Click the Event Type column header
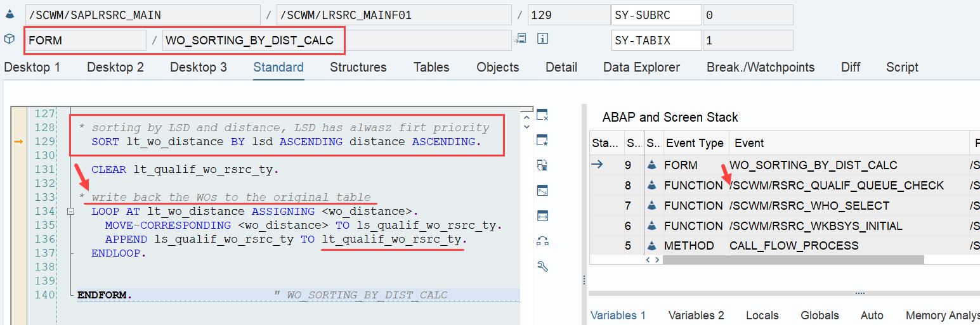This screenshot has width=980, height=325. 695,143
